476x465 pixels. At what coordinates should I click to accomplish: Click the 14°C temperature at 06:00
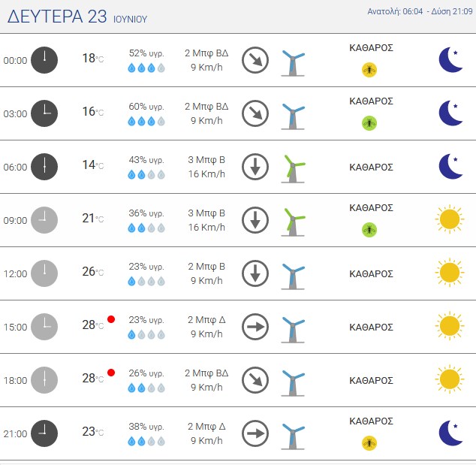pyautogui.click(x=93, y=165)
